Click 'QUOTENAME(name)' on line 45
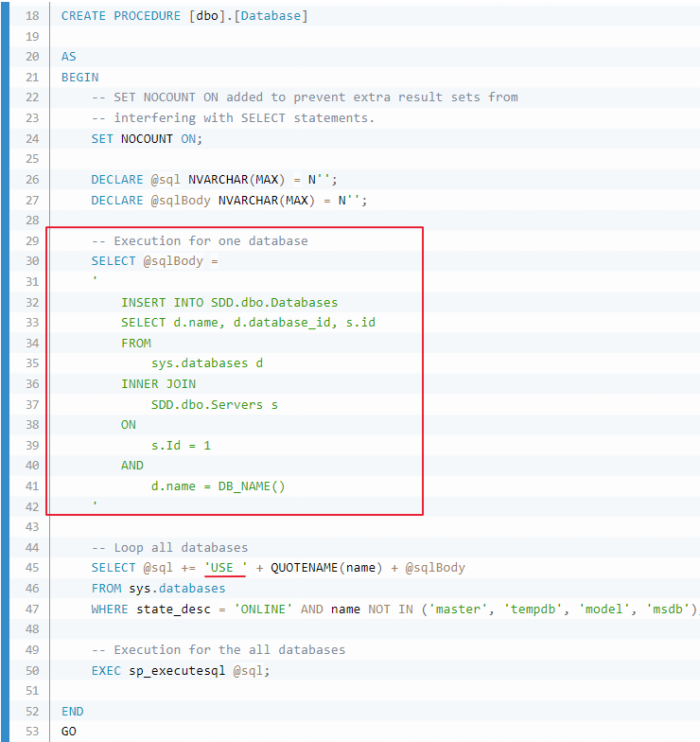700x742 pixels. (x=326, y=568)
